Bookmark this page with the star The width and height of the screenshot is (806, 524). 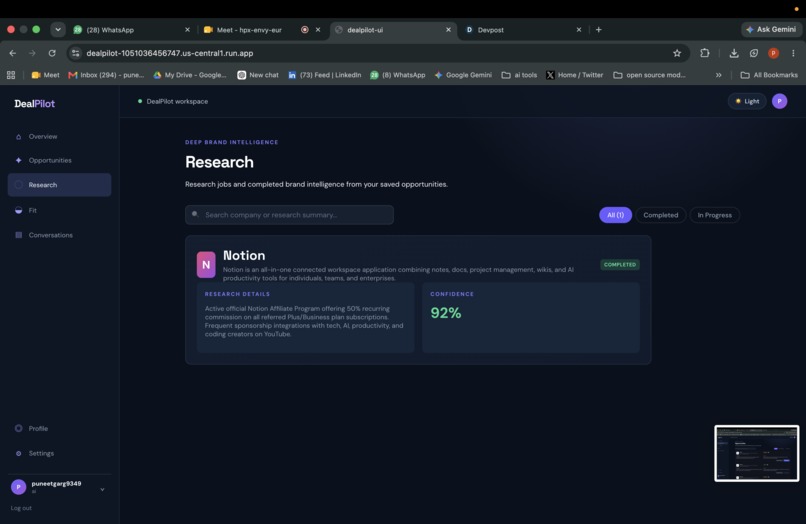[677, 53]
